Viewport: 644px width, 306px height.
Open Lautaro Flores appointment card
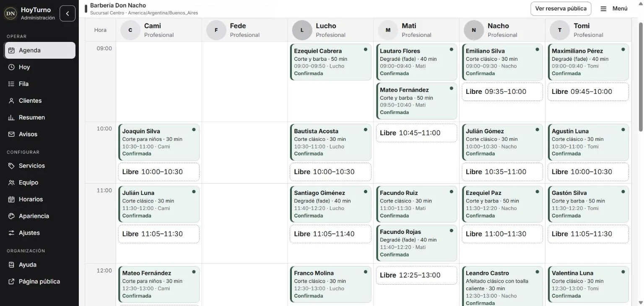pos(416,62)
